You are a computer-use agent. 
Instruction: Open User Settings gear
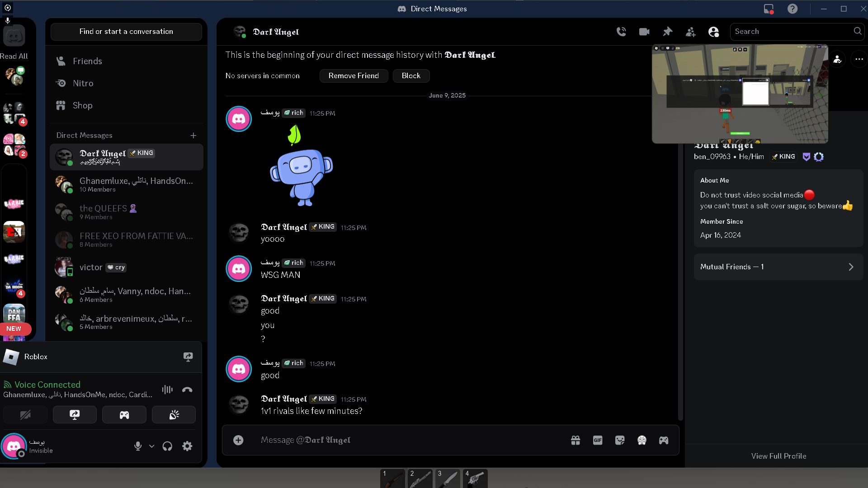tap(187, 446)
